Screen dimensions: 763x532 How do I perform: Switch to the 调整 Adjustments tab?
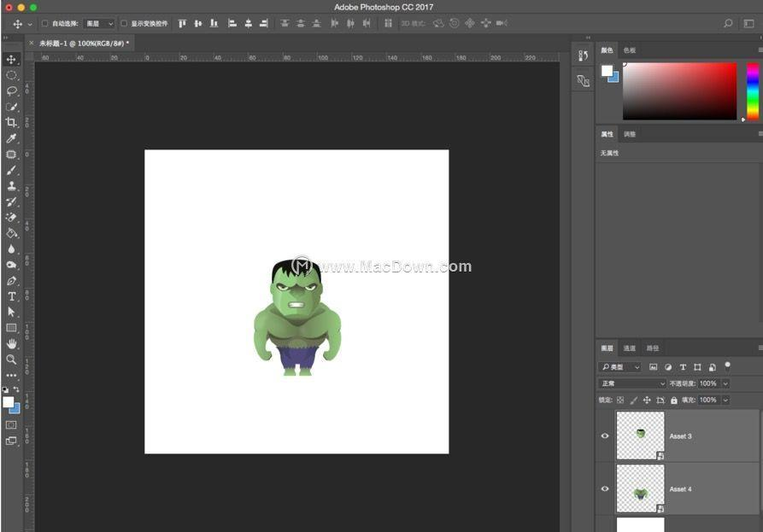tap(630, 134)
